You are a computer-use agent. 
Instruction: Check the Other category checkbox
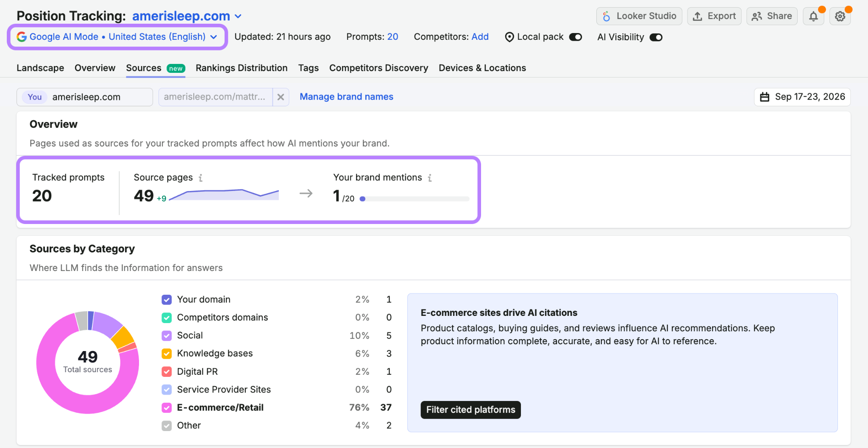coord(167,426)
